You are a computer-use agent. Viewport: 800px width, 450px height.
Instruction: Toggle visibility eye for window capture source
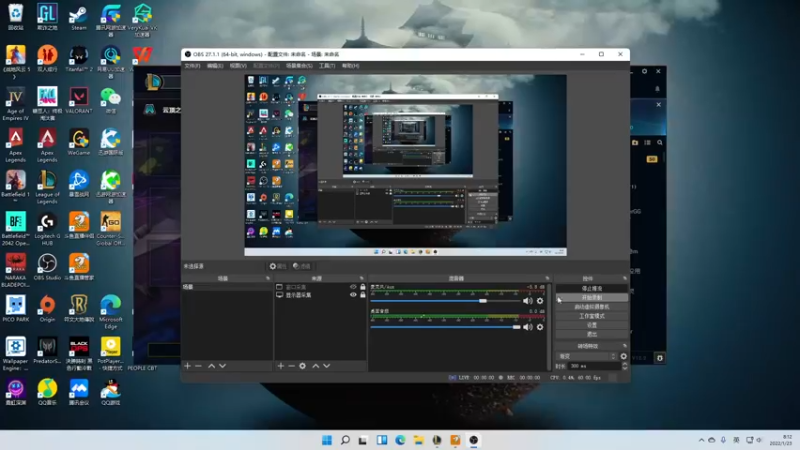tap(353, 287)
